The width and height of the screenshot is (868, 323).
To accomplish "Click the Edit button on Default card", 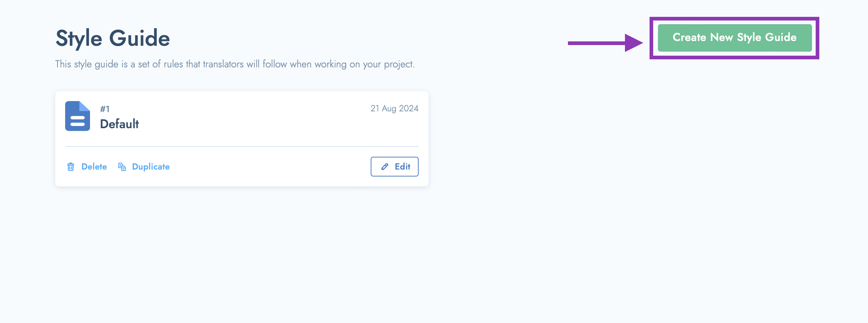I will (x=394, y=167).
